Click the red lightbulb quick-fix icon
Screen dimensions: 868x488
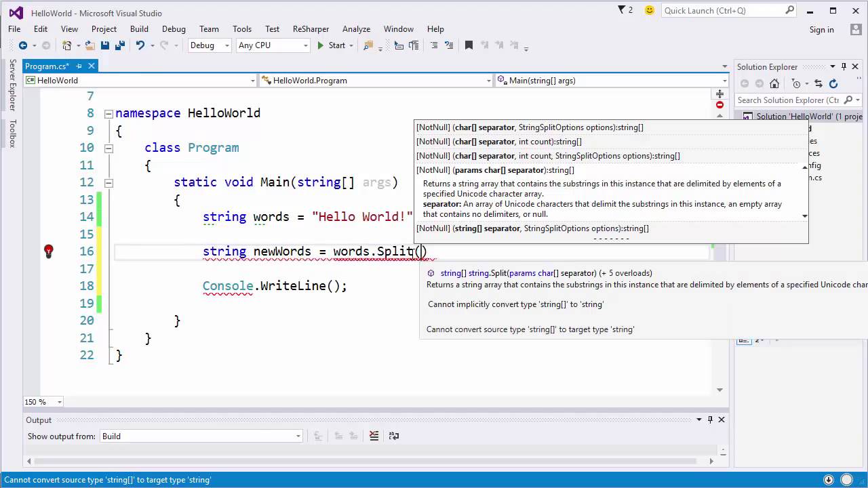pos(49,251)
